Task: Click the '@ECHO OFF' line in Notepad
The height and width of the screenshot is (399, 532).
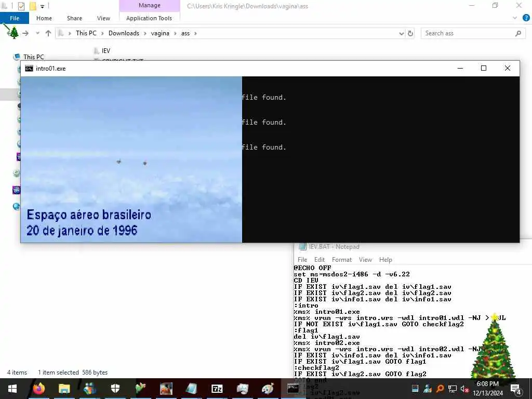Action: (312, 268)
